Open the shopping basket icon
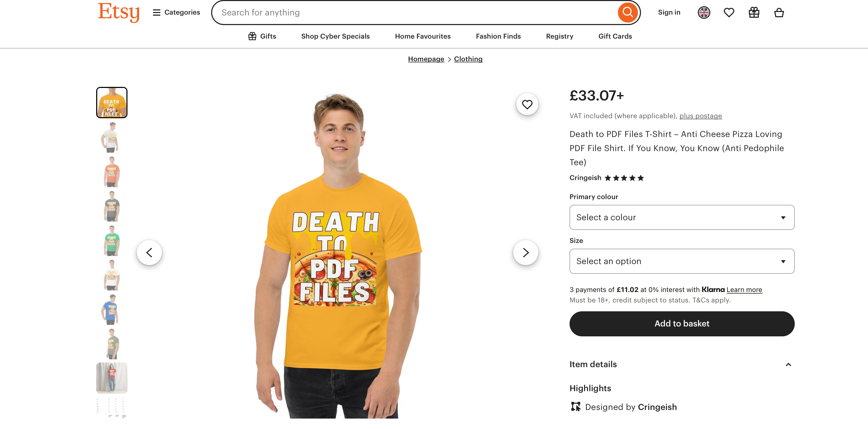The width and height of the screenshot is (868, 429). [x=779, y=13]
